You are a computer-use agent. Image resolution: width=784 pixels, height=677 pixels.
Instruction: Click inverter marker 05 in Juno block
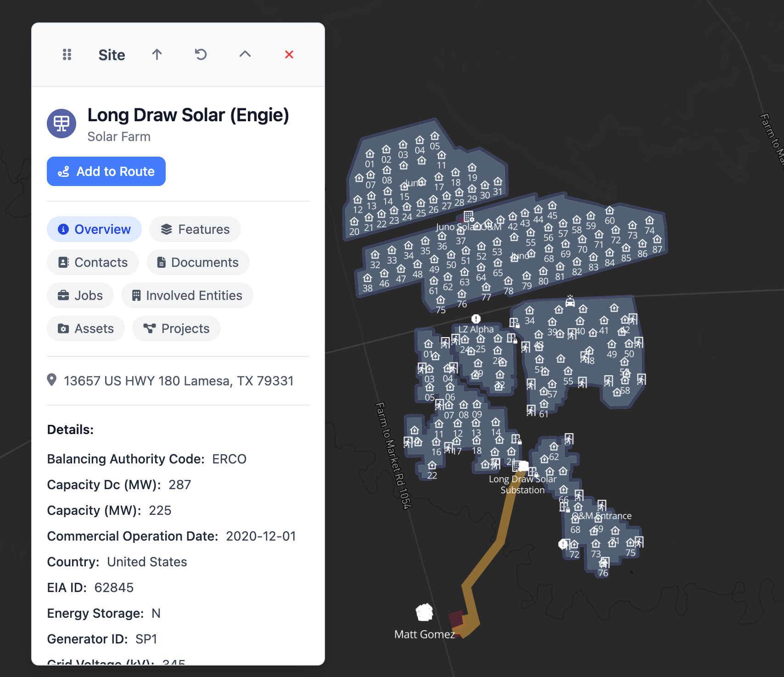435,136
